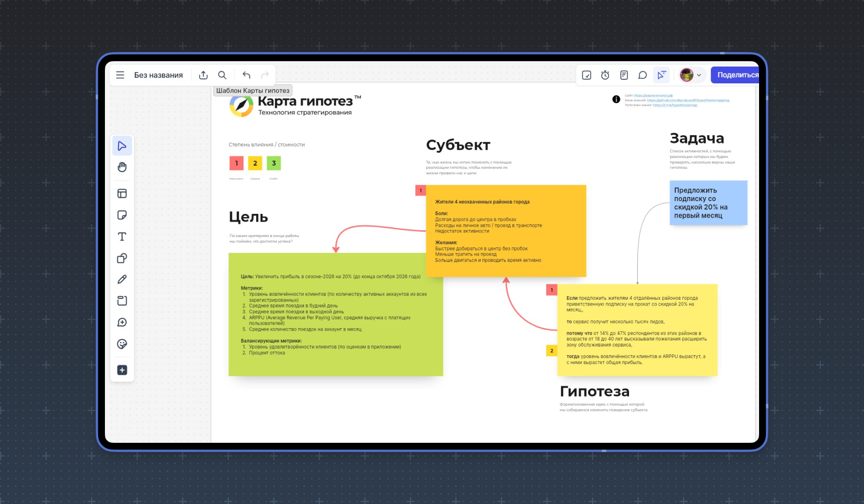Open search with the magnifier icon
The height and width of the screenshot is (504, 864).
tap(222, 75)
